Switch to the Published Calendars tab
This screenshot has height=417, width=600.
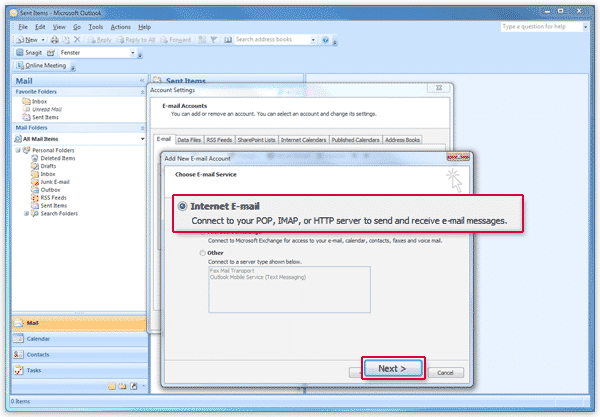355,140
